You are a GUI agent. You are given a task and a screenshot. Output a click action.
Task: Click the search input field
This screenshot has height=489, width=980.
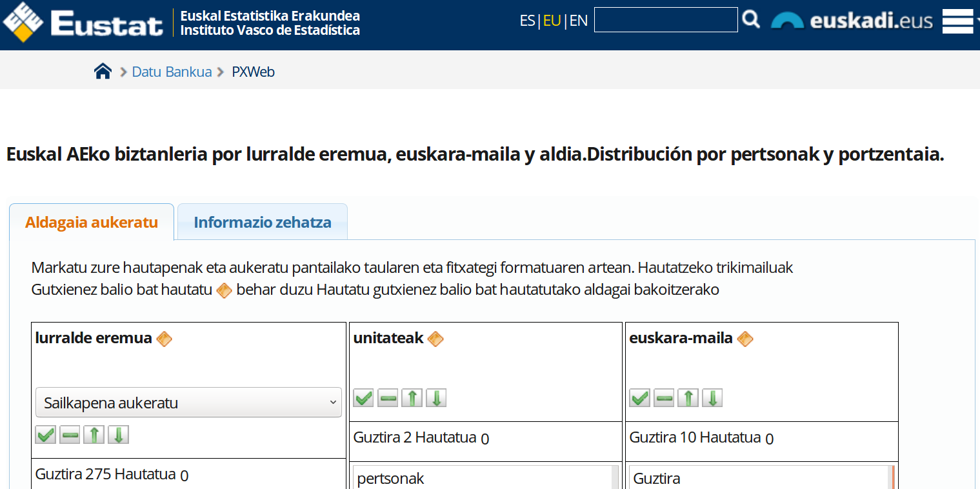(666, 20)
